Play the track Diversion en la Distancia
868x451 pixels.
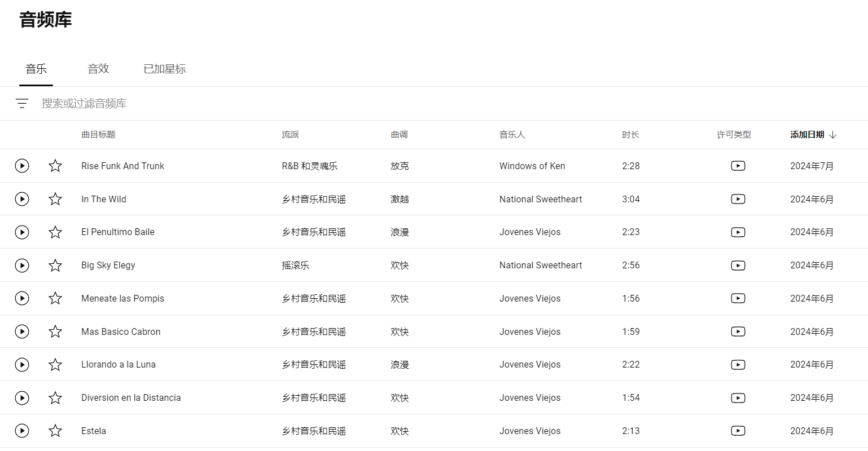(22, 398)
